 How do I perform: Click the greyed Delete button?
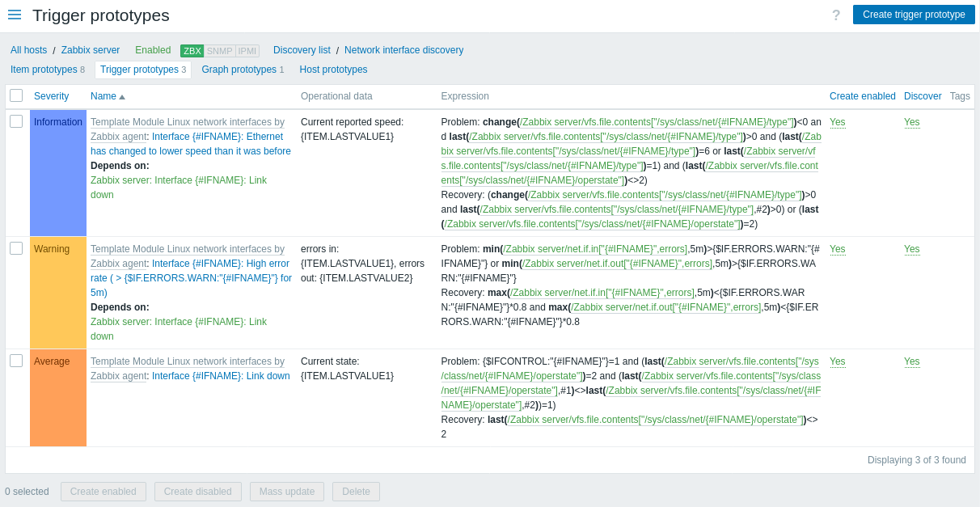(x=356, y=492)
